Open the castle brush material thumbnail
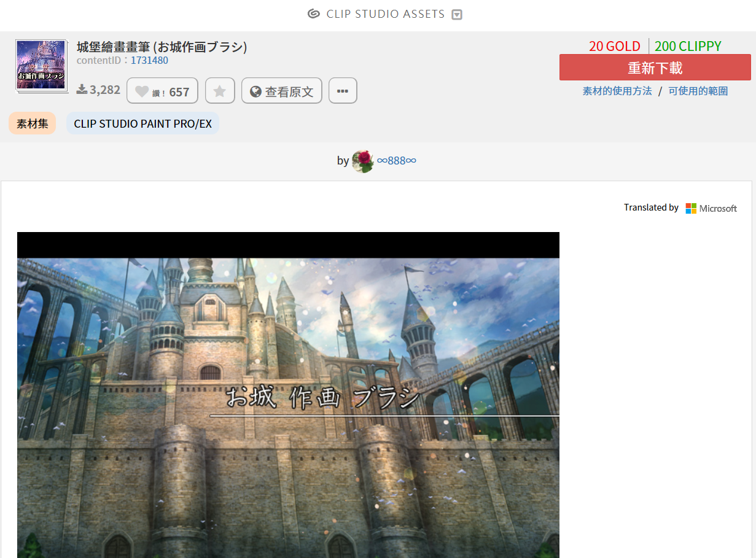This screenshot has width=756, height=558. click(x=41, y=65)
